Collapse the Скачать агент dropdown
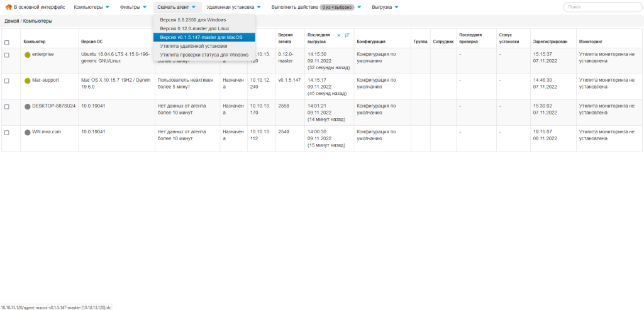This screenshot has height=310, width=644. tap(177, 7)
